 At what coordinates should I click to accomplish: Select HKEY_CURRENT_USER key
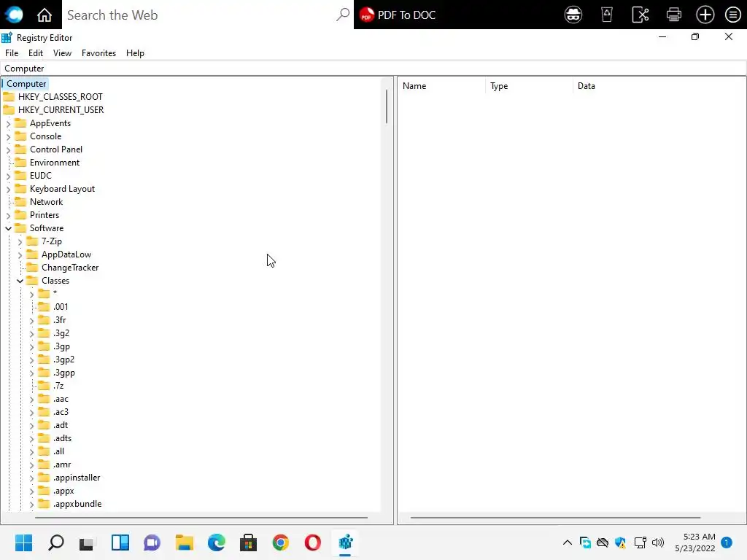click(61, 109)
